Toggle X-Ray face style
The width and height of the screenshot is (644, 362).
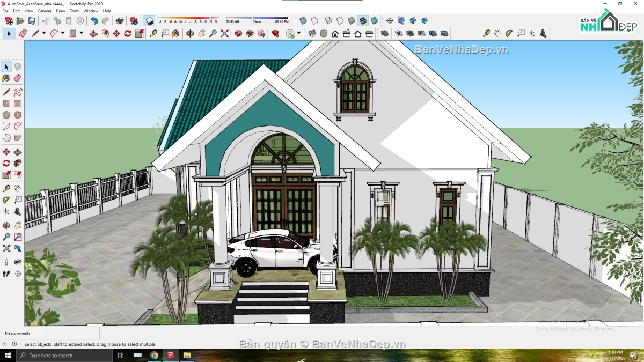[303, 21]
